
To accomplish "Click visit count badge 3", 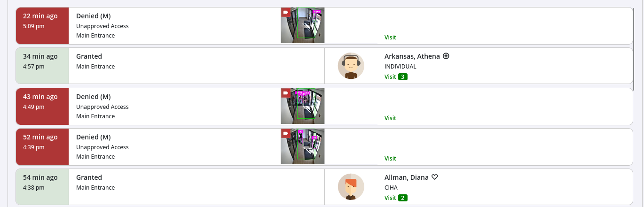I will 402,77.
